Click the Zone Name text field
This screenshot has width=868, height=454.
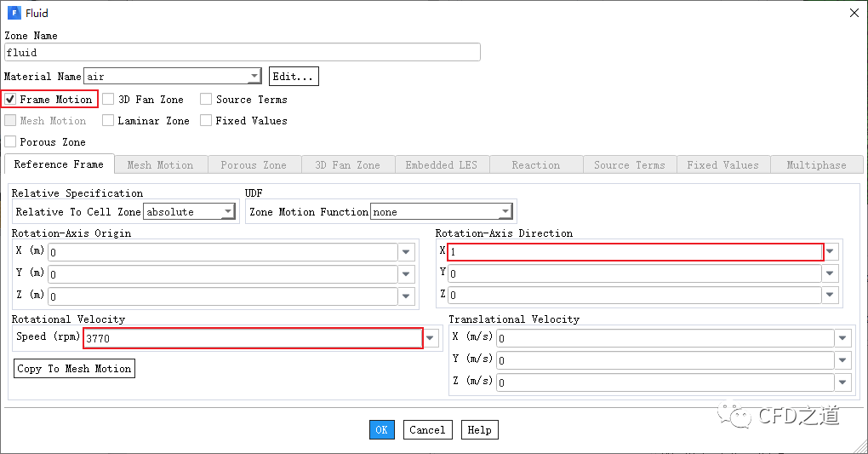pyautogui.click(x=243, y=53)
